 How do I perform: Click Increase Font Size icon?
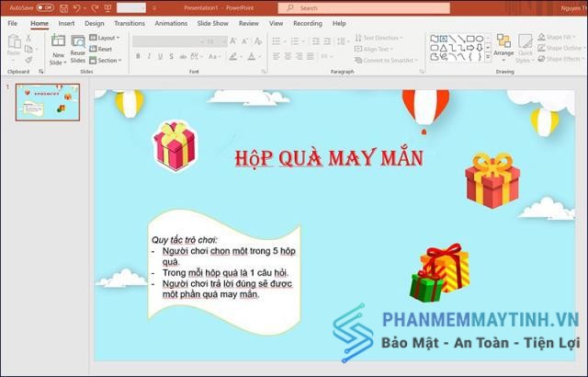[x=233, y=41]
